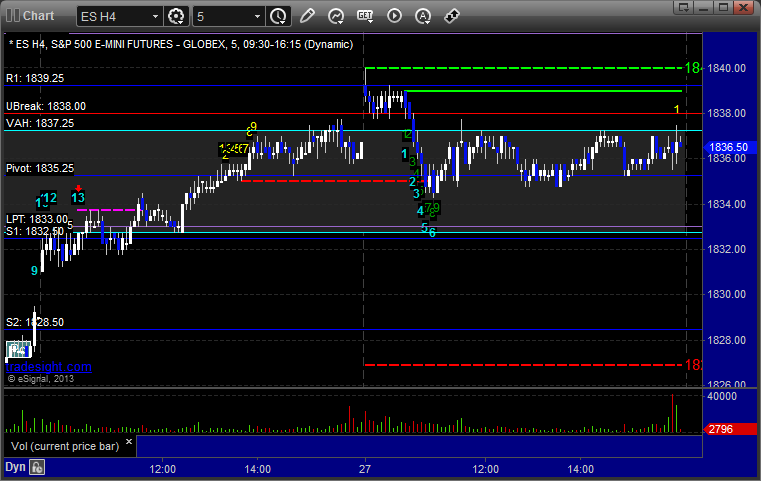Click the R1: 1839.25 level label
The width and height of the screenshot is (761, 481).
point(35,78)
